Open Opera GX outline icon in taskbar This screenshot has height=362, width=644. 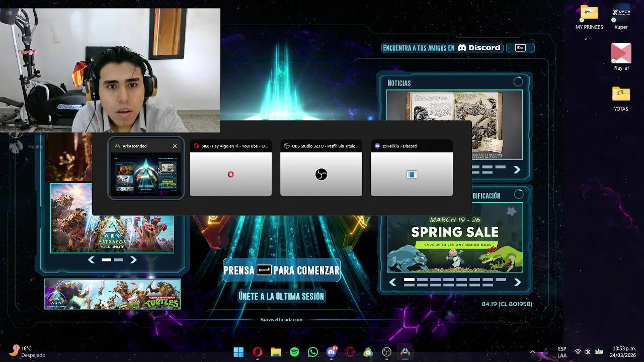[x=350, y=352]
